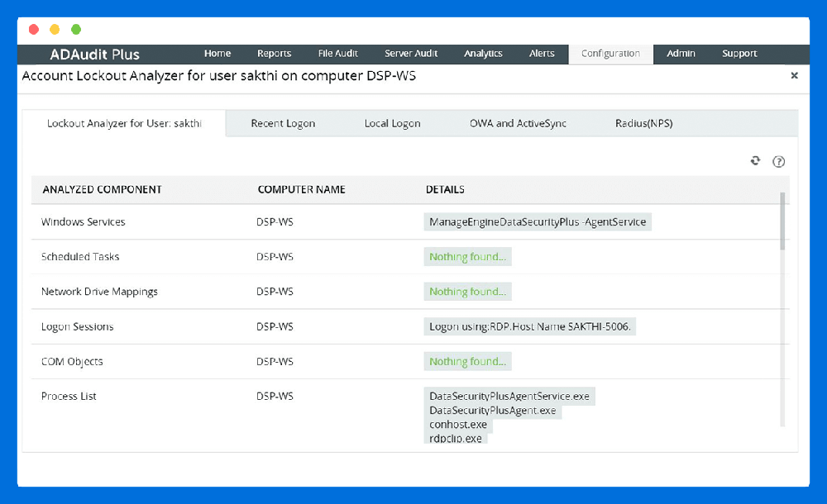This screenshot has width=827, height=504.
Task: Switch to the Local Logon tab
Action: [392, 123]
